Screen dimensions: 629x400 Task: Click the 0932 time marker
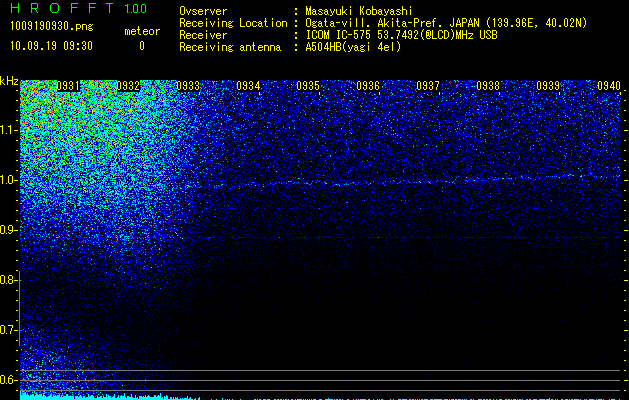[128, 86]
